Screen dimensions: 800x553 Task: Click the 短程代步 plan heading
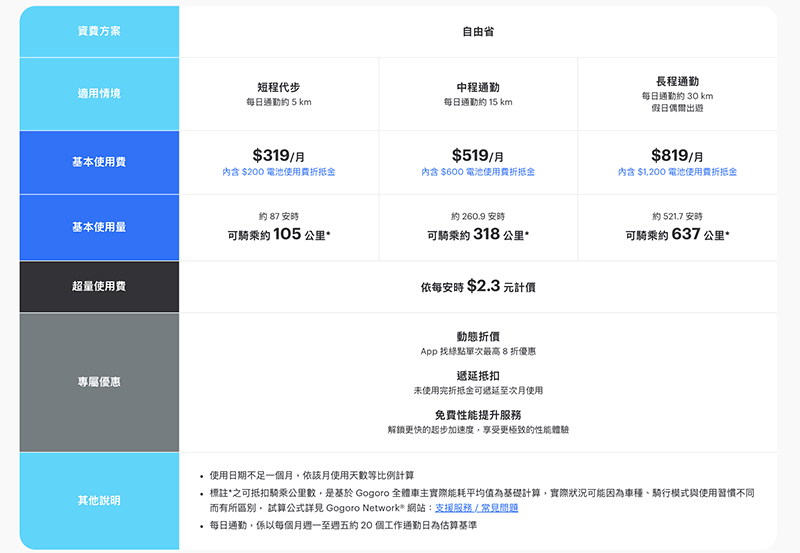(x=279, y=87)
